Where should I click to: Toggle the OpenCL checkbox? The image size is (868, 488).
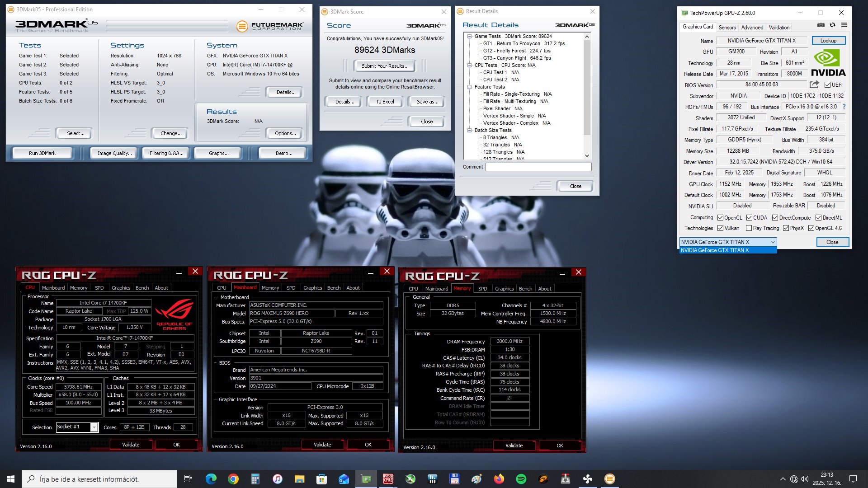pyautogui.click(x=721, y=218)
